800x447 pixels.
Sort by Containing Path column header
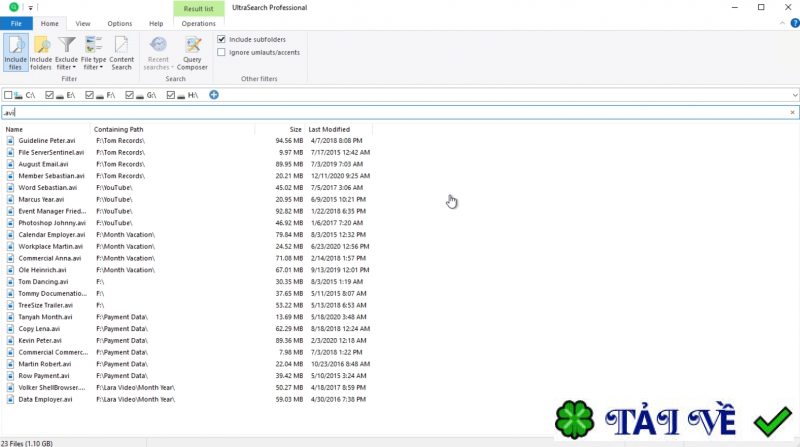pos(172,130)
